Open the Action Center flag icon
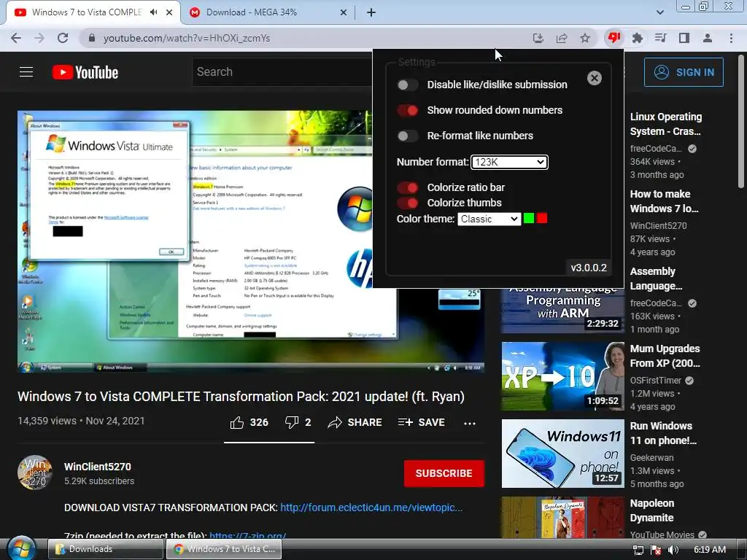The width and height of the screenshot is (747, 560). [x=656, y=550]
